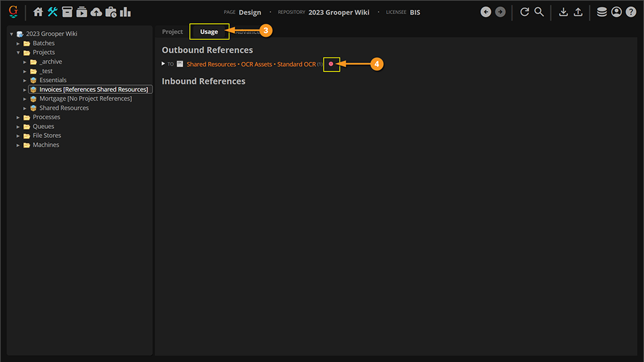Expand the _test folder
This screenshot has height=362, width=644.
point(24,71)
